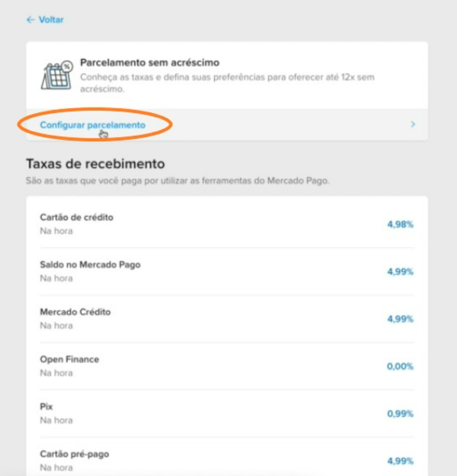Click the 4,99% Cartão pré-pago rate
The width and height of the screenshot is (457, 476).
(400, 461)
